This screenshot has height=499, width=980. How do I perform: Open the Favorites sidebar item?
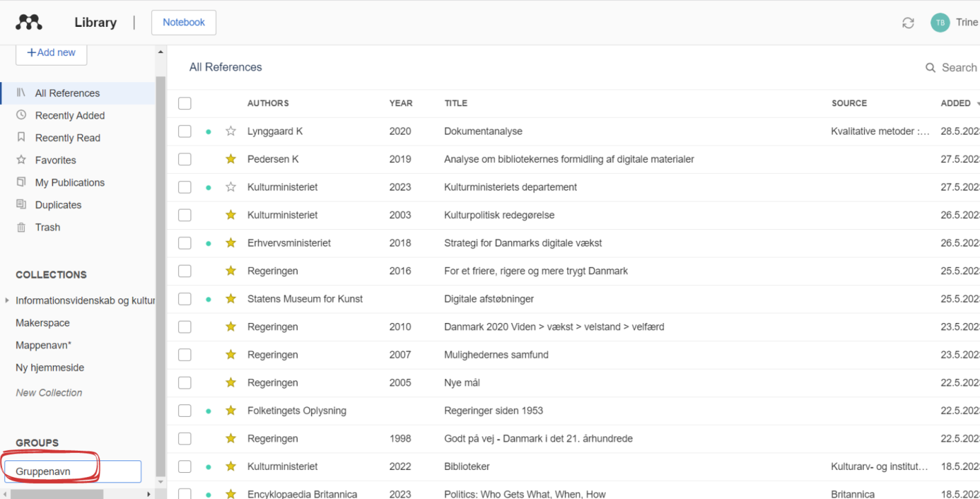pos(55,160)
